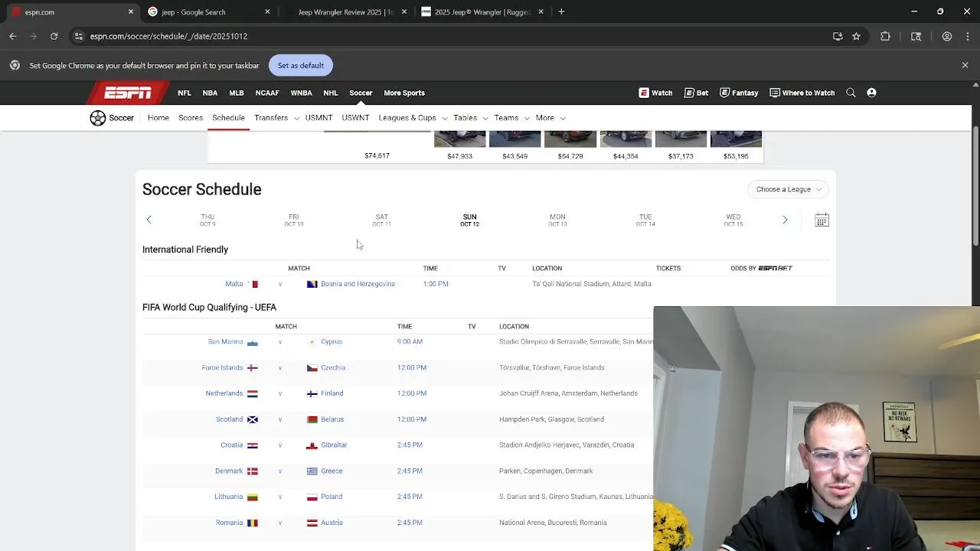Screen dimensions: 980x551
Task: Expand the Tables submenu
Action: 485,118
